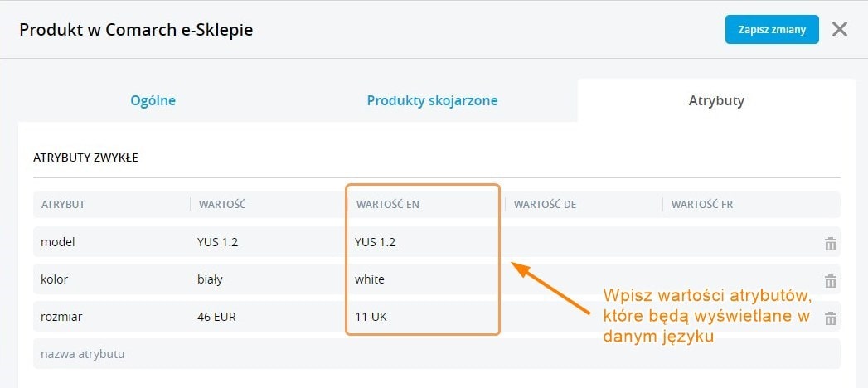
Task: Open the Produkty skojarzone tab
Action: (x=432, y=101)
